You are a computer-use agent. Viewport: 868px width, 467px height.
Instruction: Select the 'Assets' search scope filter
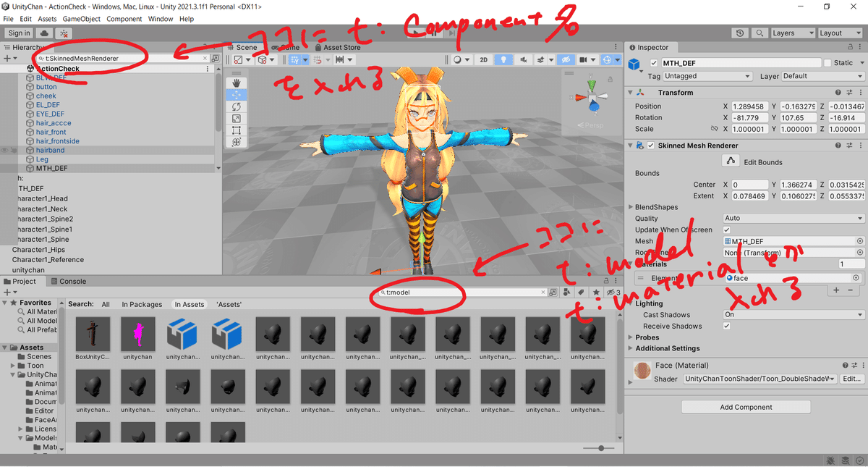229,305
